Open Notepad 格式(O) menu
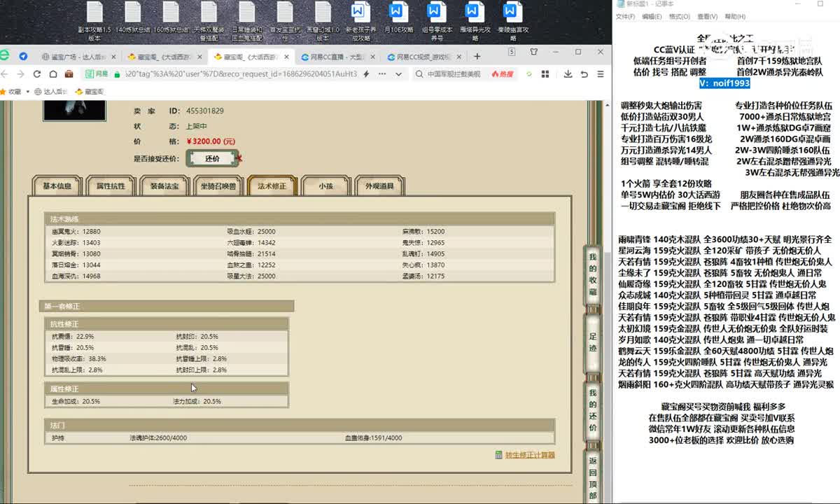Image resolution: width=840 pixels, height=504 pixels. pyautogui.click(x=679, y=17)
